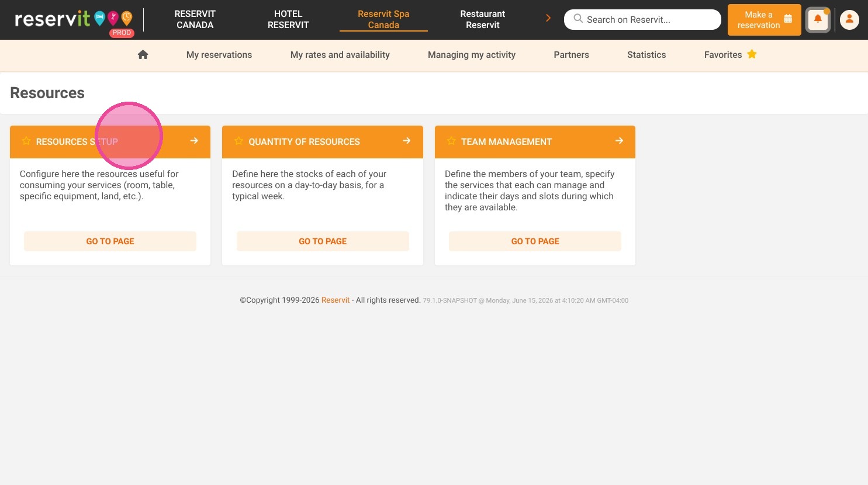The width and height of the screenshot is (868, 485).
Task: Click the Resources page heading
Action: pos(47,93)
